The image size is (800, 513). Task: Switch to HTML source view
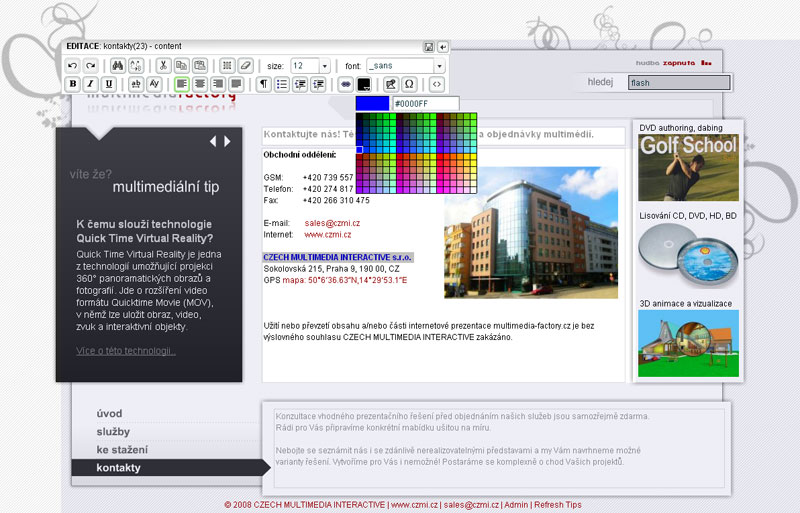tap(437, 84)
